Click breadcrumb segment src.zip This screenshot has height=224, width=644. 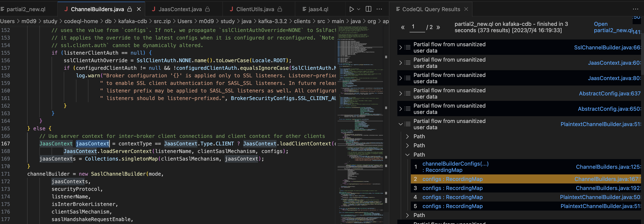(162, 21)
